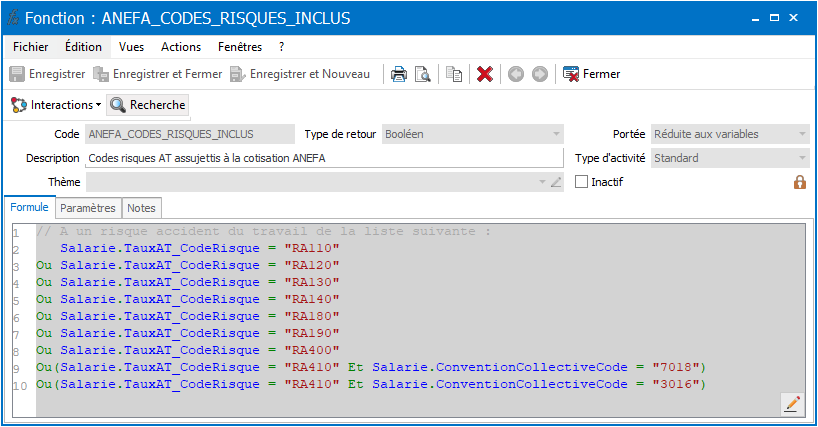Select the Formule tab
The width and height of the screenshot is (818, 427).
coord(29,207)
